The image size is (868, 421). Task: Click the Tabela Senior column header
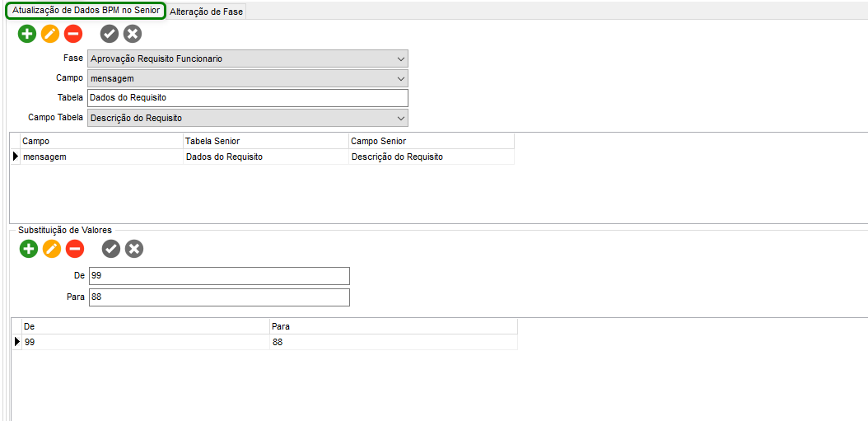[265, 141]
